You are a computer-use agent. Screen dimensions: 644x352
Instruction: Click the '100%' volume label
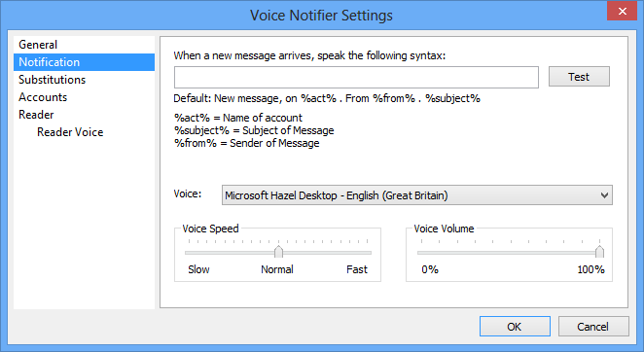[x=590, y=269]
